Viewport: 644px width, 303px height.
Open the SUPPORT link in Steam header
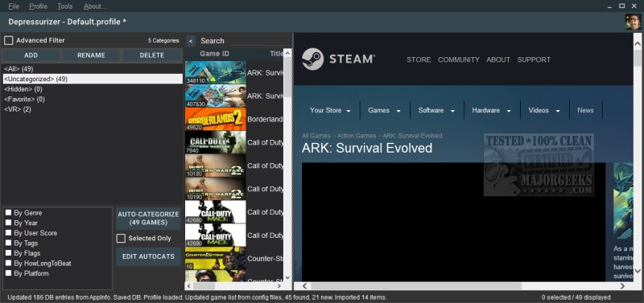pos(534,59)
